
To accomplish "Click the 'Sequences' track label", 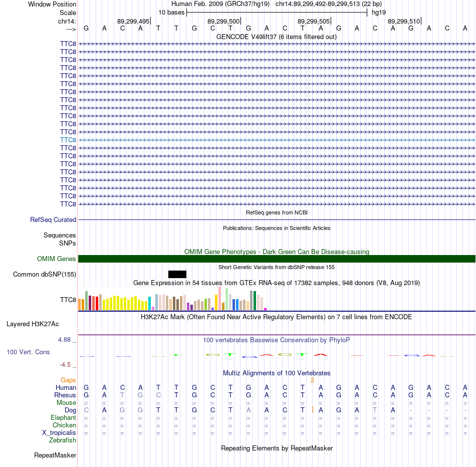I will pyautogui.click(x=60, y=236).
